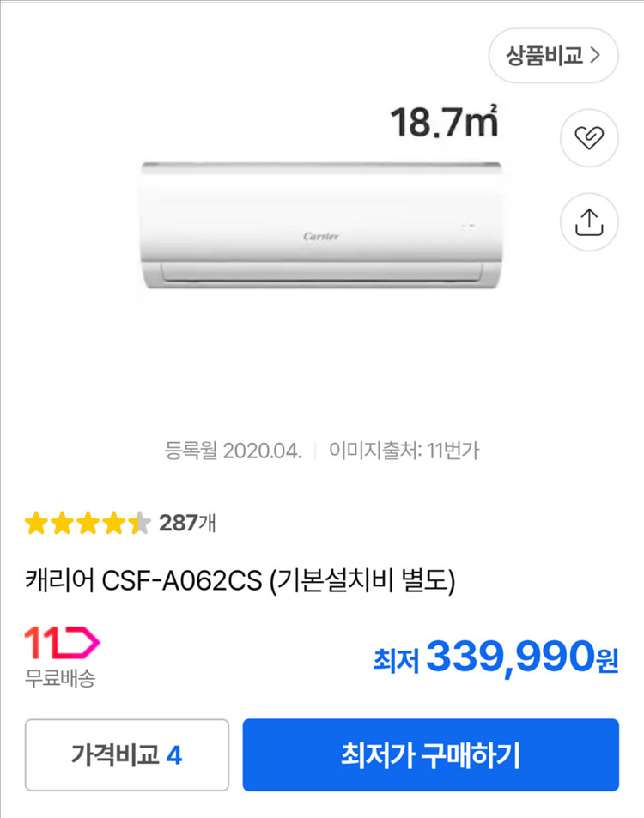Open the 가격비교 price comparison list
The image size is (644, 818).
click(127, 755)
